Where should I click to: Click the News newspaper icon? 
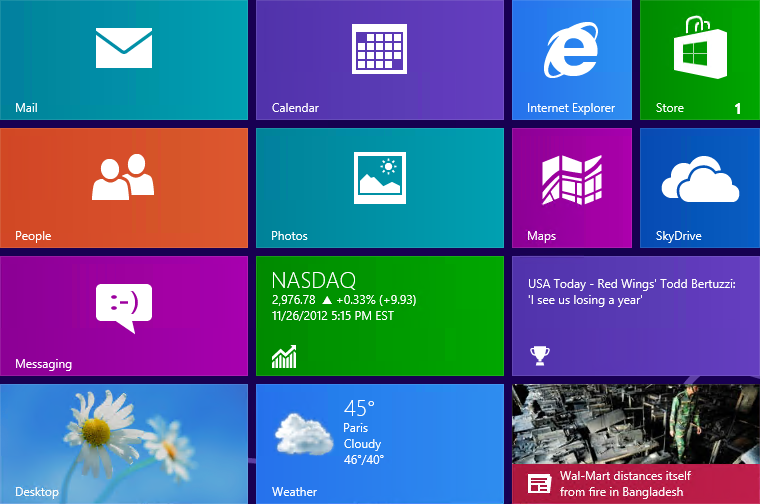pos(539,483)
